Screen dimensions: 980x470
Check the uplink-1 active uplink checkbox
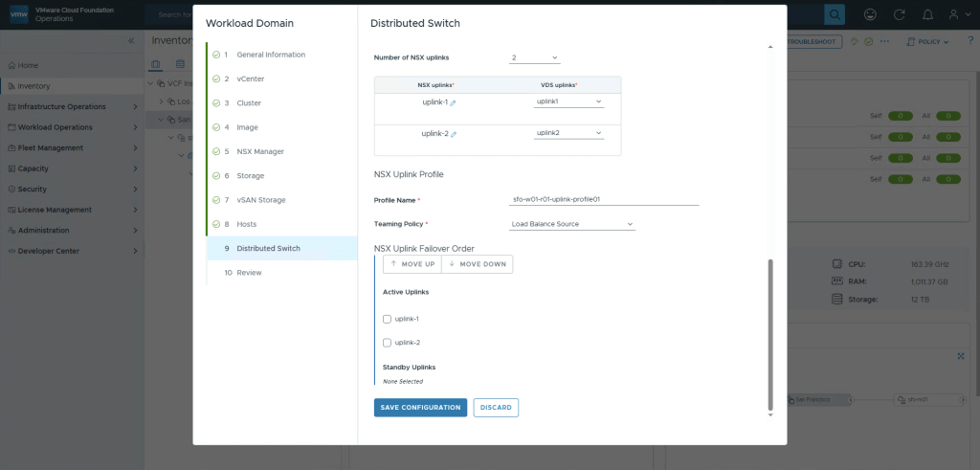click(x=387, y=319)
